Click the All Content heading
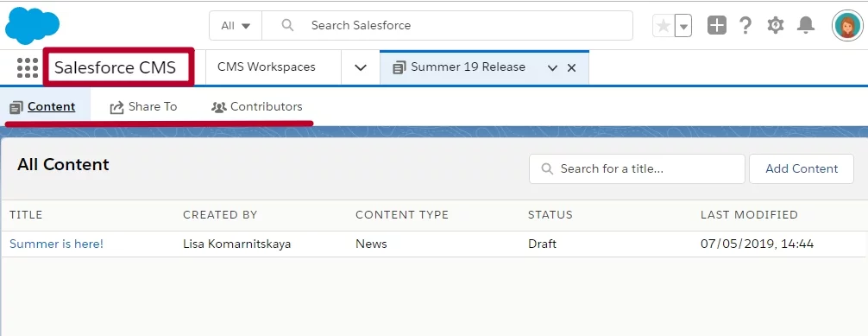Screen dimensions: 868x336 tap(63, 165)
